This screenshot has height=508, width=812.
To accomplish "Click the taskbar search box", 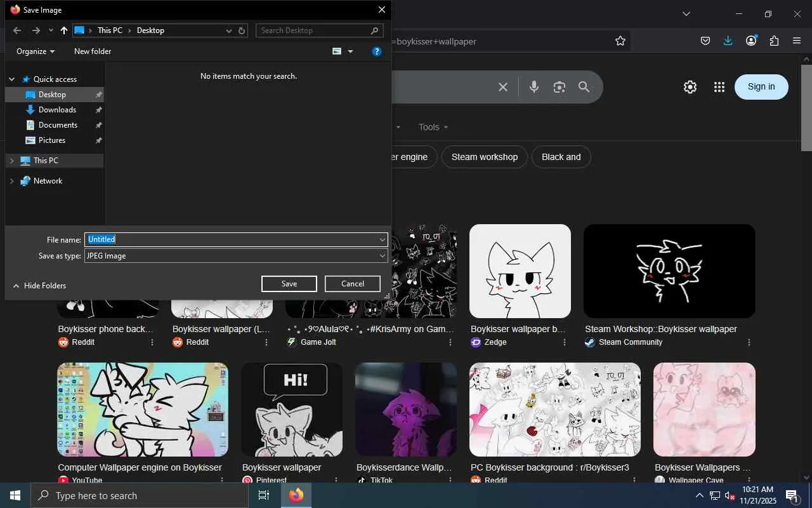I will [x=140, y=495].
